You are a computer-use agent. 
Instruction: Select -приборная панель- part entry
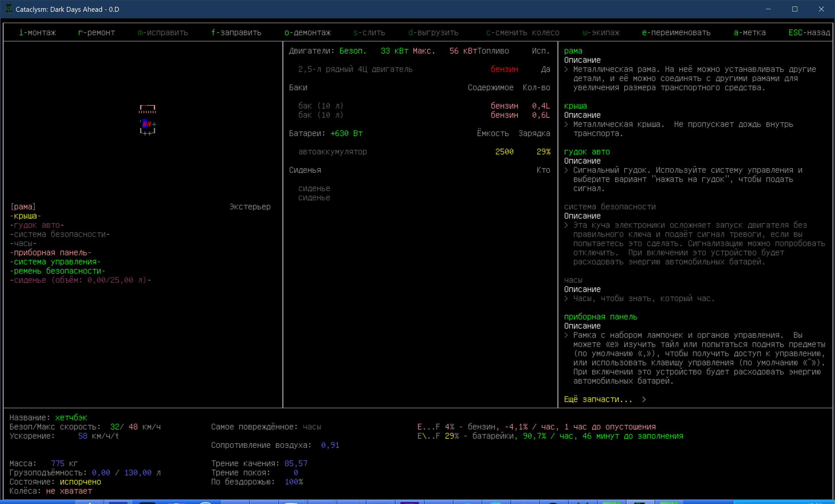click(50, 252)
